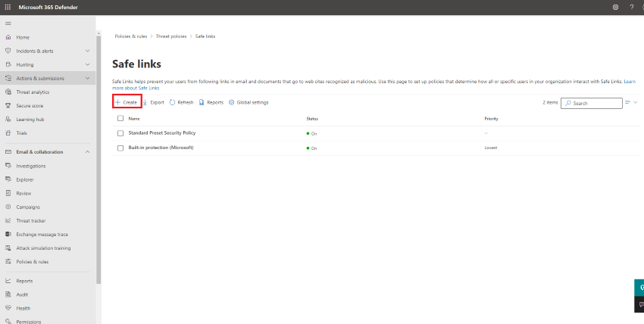Click the Email & collaboration envelope icon
This screenshot has width=644, height=324.
8,151
